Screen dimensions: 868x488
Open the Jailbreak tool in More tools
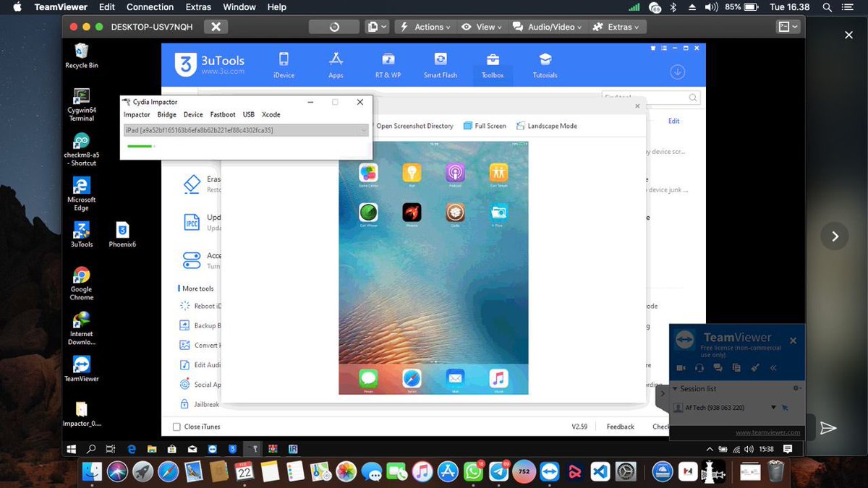[200, 404]
